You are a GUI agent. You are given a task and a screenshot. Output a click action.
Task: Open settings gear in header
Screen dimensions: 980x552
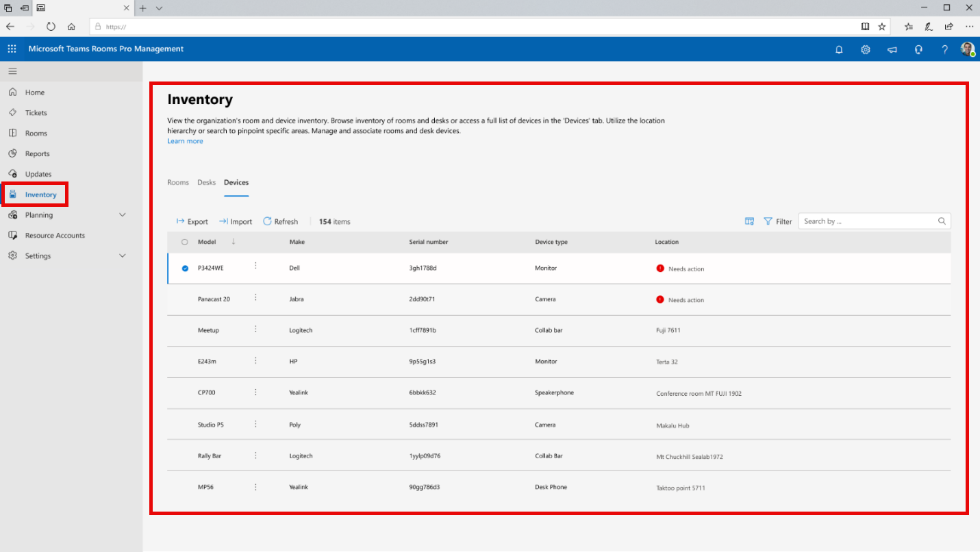click(866, 49)
